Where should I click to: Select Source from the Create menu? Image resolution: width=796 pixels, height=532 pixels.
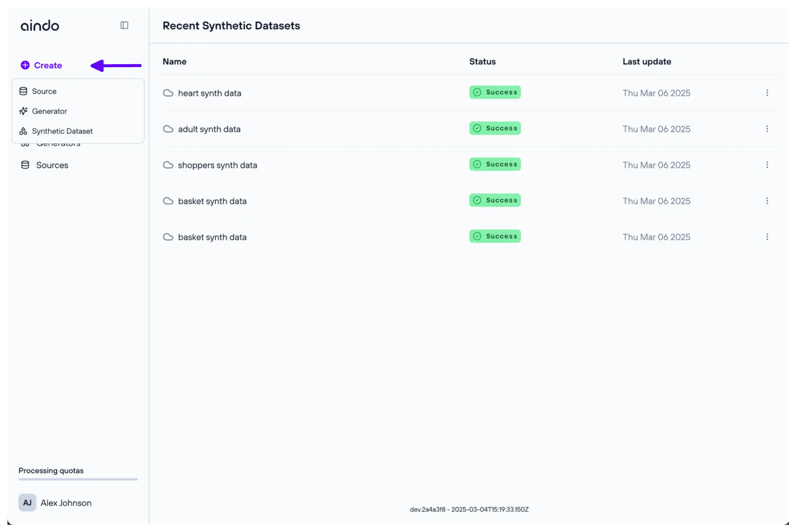coord(44,91)
